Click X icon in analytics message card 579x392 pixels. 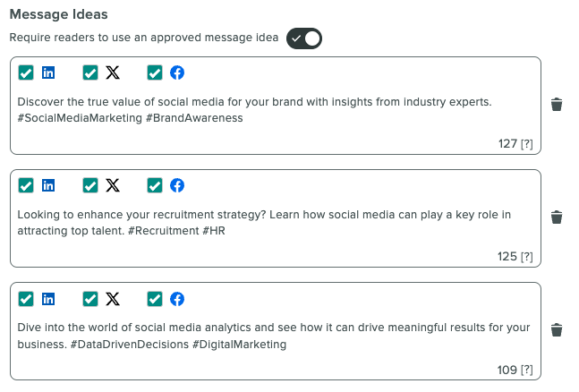113,299
